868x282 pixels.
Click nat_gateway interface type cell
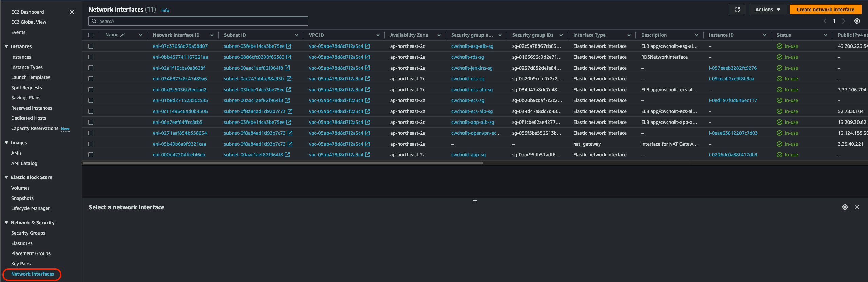587,144
